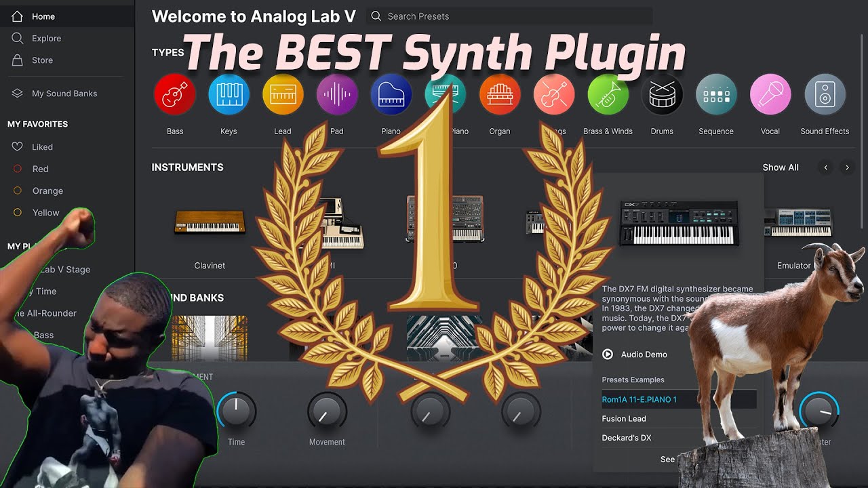
Task: Select the Pad type icon
Action: click(x=337, y=94)
